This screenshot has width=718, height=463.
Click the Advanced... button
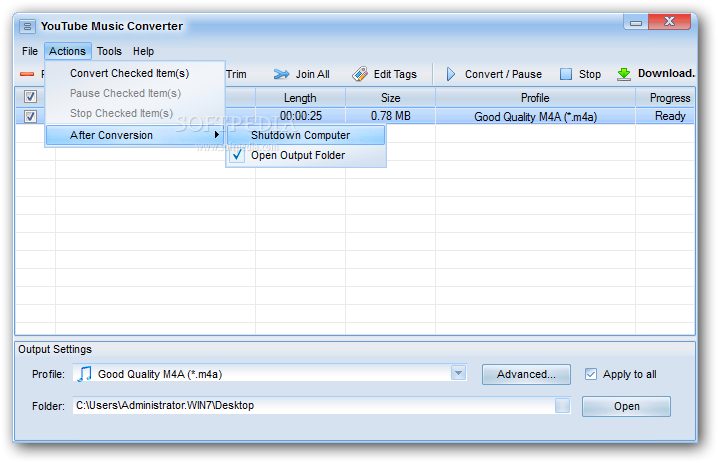pos(526,374)
